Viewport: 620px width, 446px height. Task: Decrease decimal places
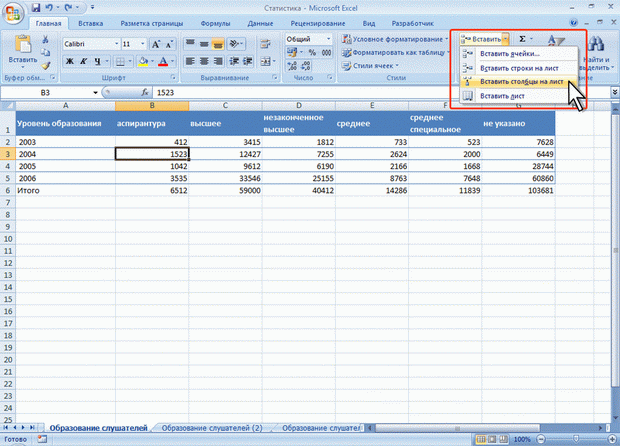tap(306, 66)
